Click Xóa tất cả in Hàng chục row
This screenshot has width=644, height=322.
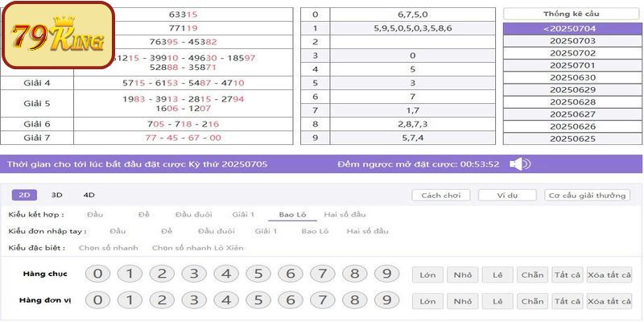(x=609, y=275)
